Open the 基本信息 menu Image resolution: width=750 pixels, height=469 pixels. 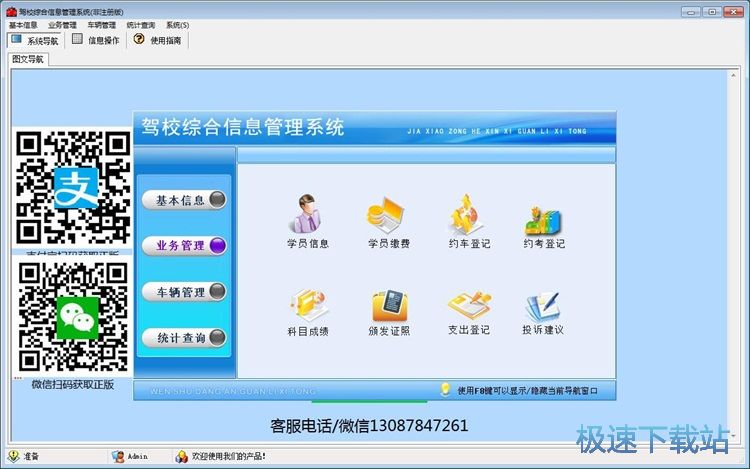click(23, 25)
